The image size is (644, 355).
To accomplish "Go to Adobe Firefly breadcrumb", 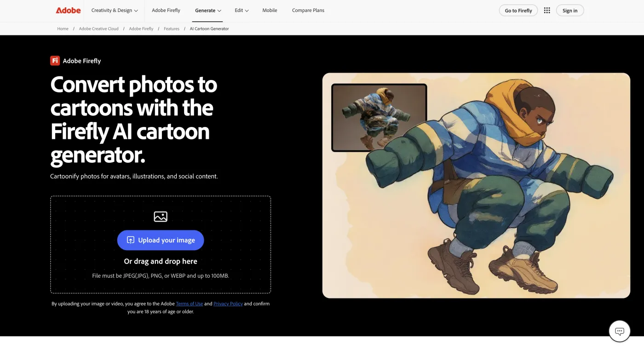I will (141, 29).
